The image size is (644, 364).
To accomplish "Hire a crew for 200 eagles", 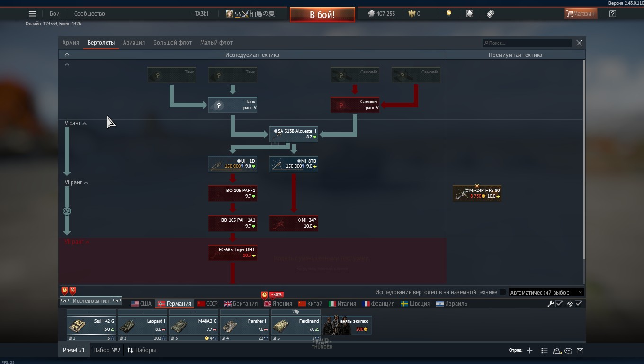I will (x=347, y=325).
